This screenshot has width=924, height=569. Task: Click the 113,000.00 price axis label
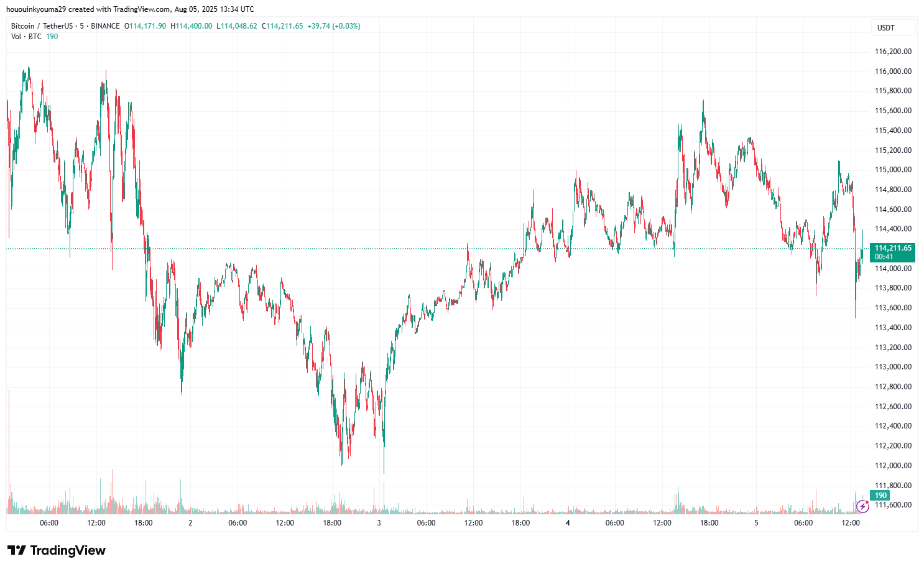click(x=893, y=367)
